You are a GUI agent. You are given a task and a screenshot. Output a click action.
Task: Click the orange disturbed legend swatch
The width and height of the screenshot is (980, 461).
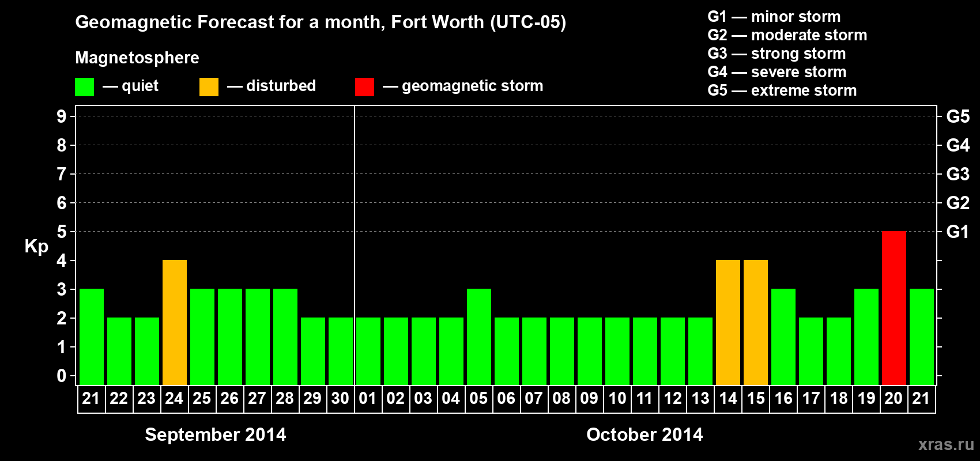(209, 87)
